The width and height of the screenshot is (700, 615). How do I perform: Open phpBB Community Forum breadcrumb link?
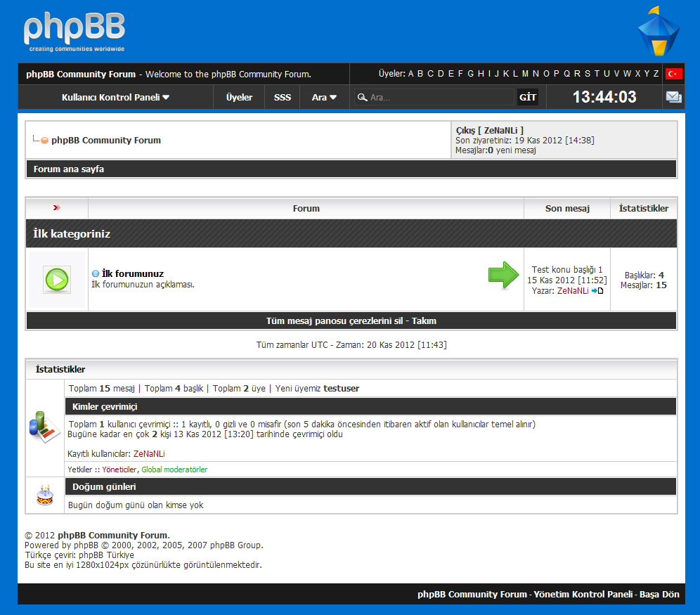click(106, 140)
